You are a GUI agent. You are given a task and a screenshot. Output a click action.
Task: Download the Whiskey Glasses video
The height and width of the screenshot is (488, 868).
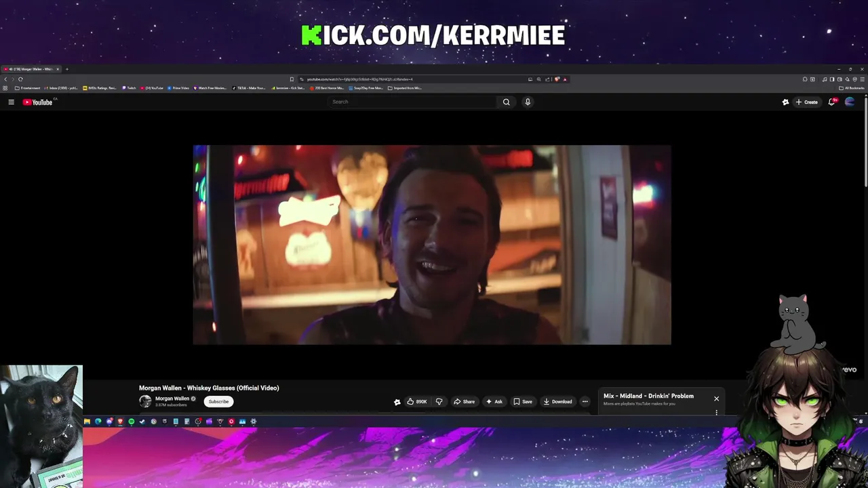click(x=557, y=401)
